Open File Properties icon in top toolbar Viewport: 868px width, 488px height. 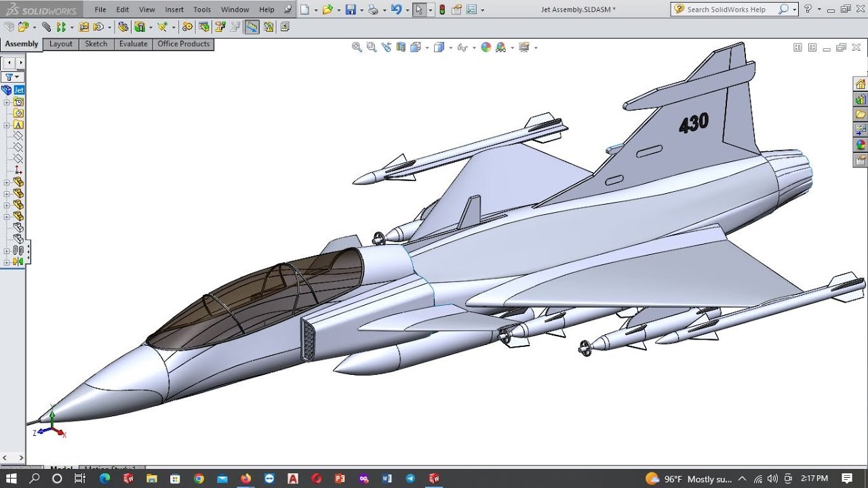click(x=456, y=9)
